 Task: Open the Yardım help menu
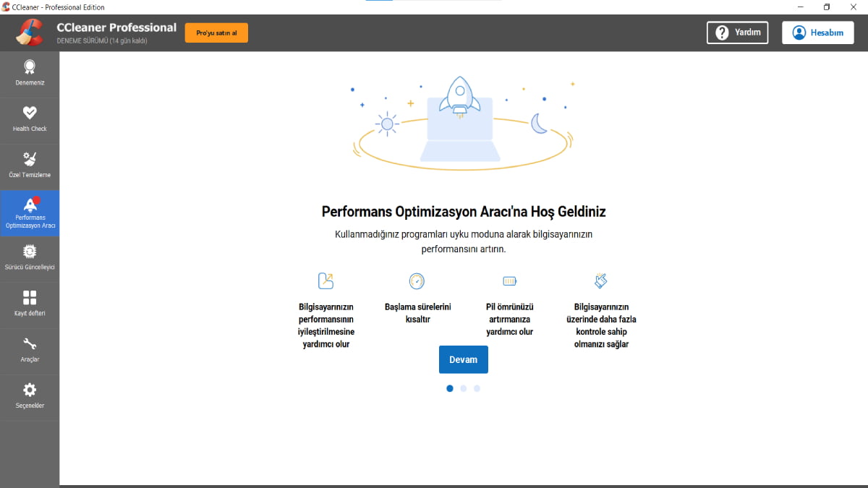coord(737,32)
